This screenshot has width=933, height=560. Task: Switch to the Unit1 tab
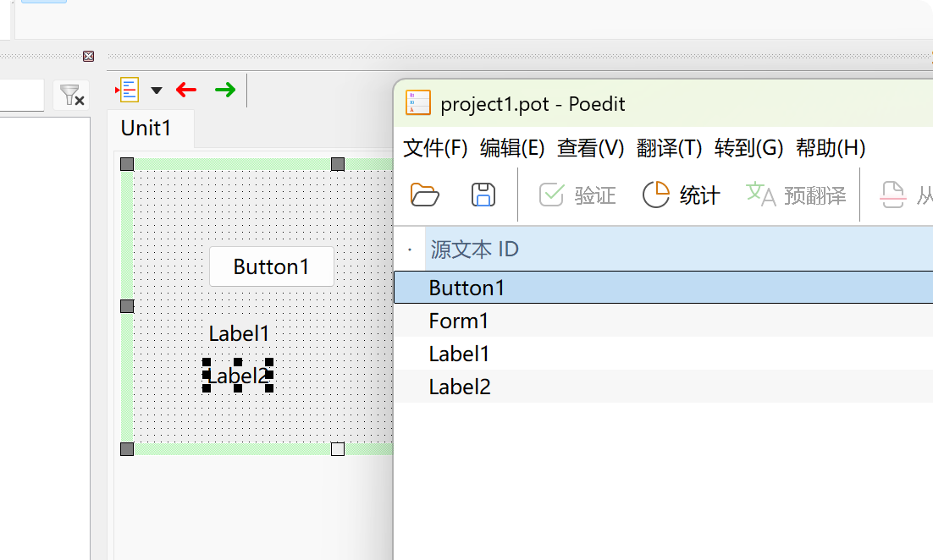146,129
